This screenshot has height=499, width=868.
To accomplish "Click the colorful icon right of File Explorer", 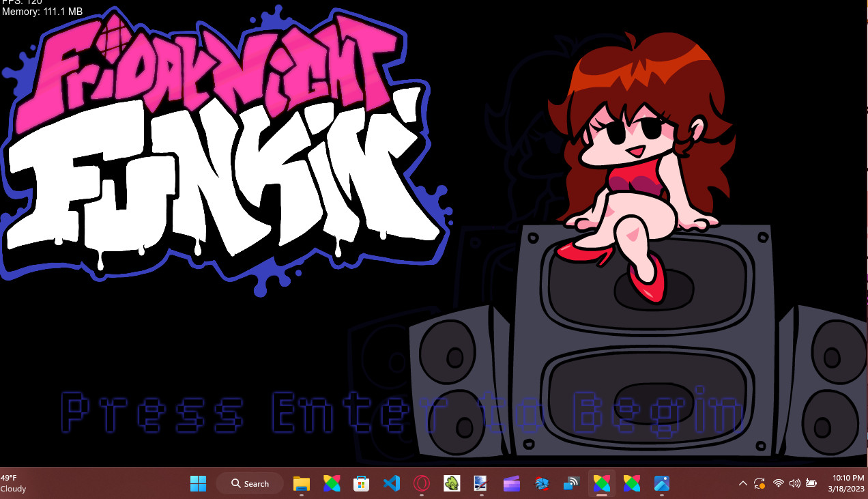I will click(x=332, y=483).
